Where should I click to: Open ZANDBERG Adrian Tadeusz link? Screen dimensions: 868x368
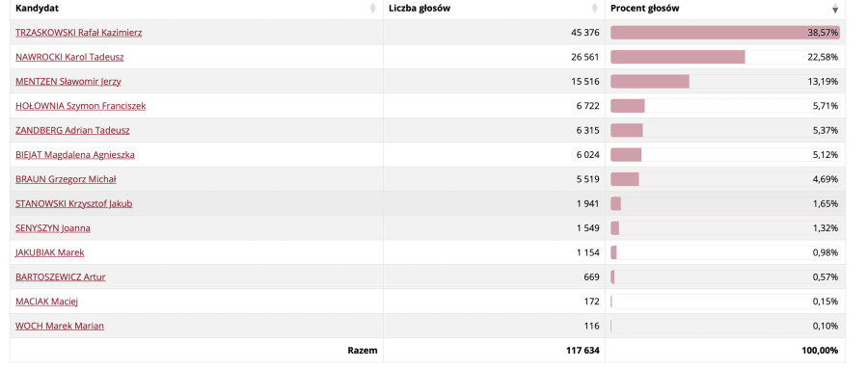72,130
